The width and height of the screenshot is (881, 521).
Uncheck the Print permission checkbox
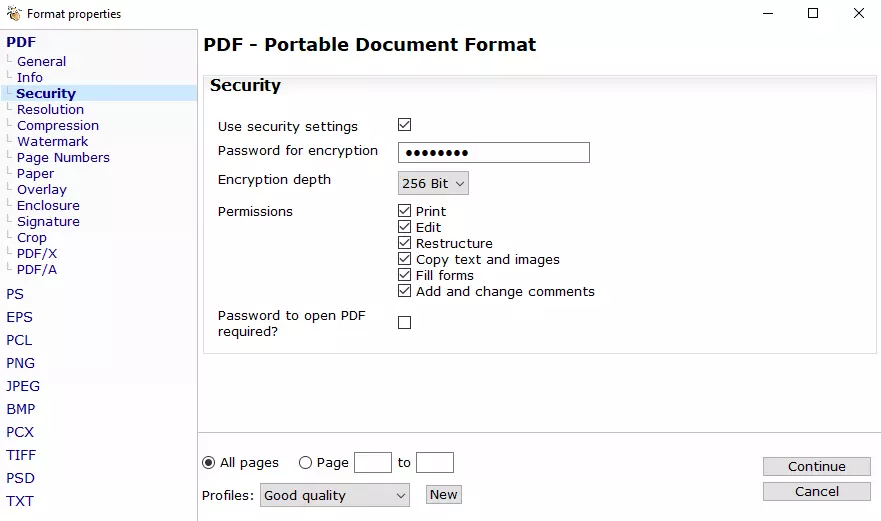(405, 211)
